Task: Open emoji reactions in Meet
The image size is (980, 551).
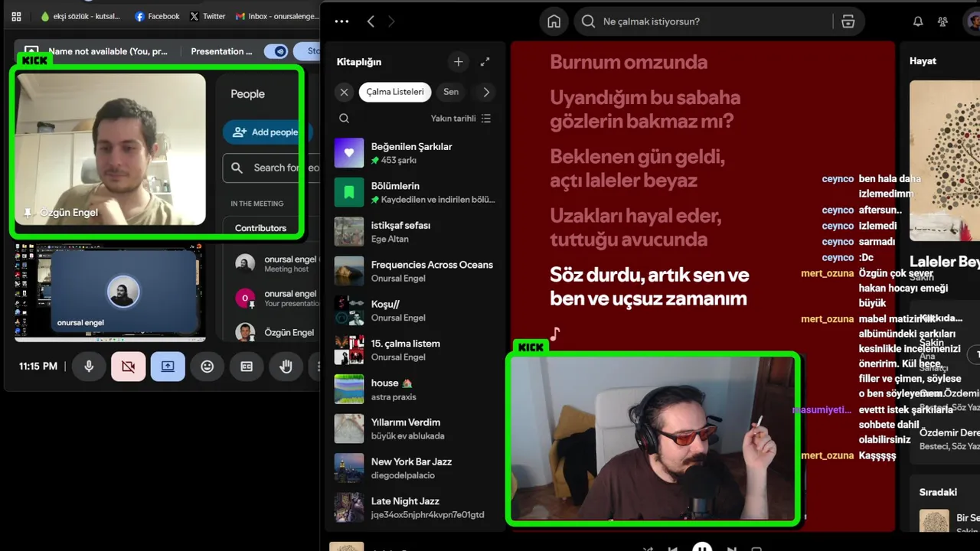Action: [207, 367]
